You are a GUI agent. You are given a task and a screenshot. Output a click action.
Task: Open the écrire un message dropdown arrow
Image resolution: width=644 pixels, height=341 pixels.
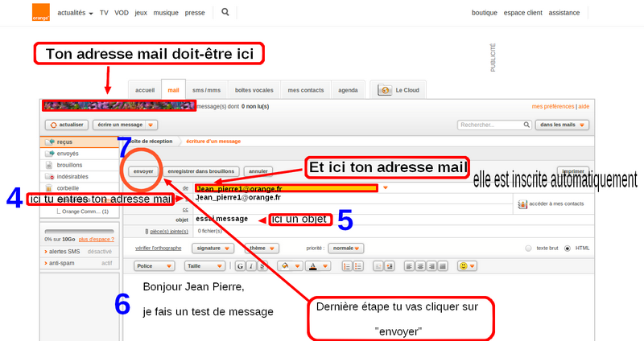[x=151, y=125]
